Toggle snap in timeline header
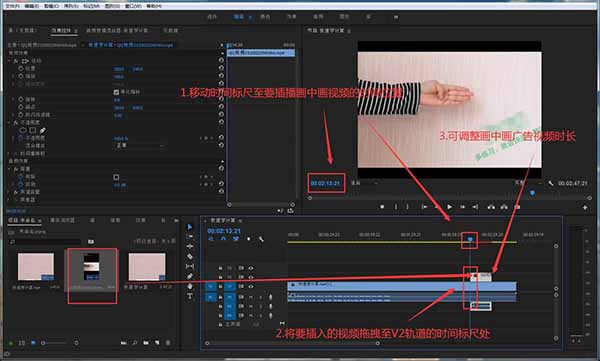 click(x=223, y=239)
